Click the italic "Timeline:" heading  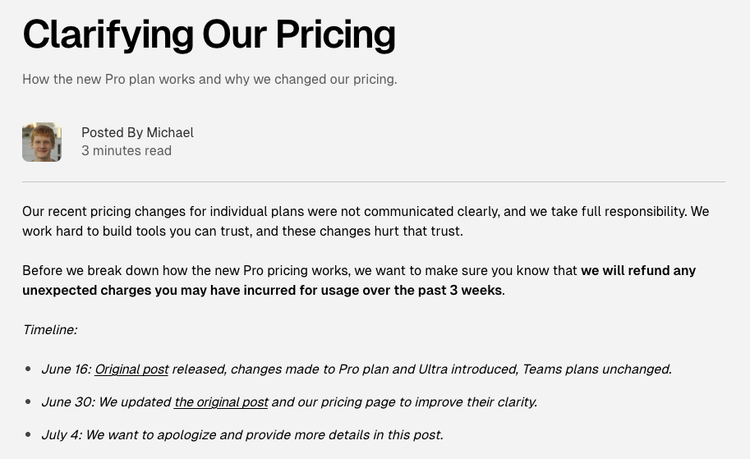pyautogui.click(x=50, y=329)
